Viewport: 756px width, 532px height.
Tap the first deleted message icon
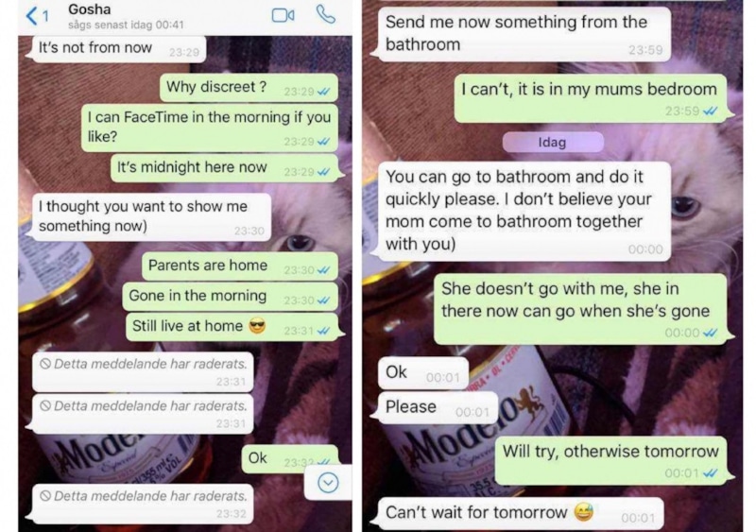click(45, 364)
